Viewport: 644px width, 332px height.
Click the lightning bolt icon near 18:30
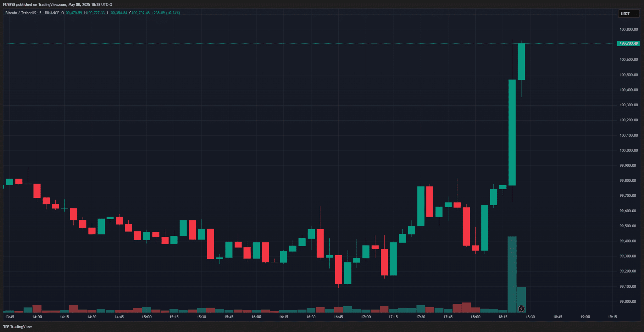coord(521,309)
